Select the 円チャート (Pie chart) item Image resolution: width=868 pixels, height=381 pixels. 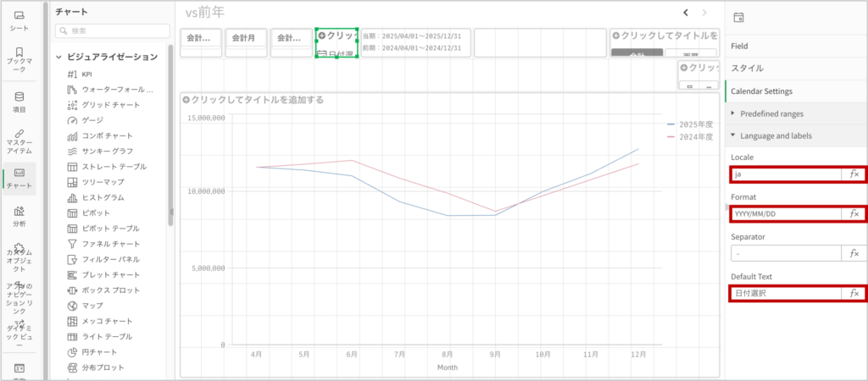[99, 351]
